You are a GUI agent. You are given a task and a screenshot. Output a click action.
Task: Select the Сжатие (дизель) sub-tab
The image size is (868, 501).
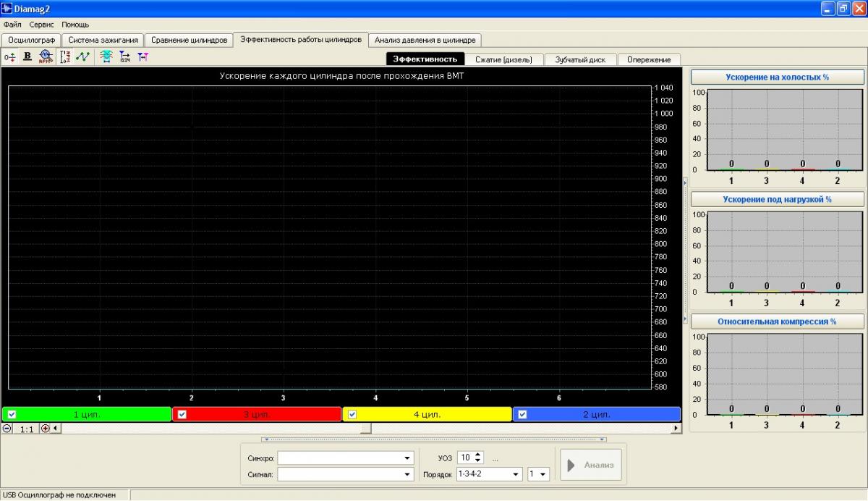point(503,59)
